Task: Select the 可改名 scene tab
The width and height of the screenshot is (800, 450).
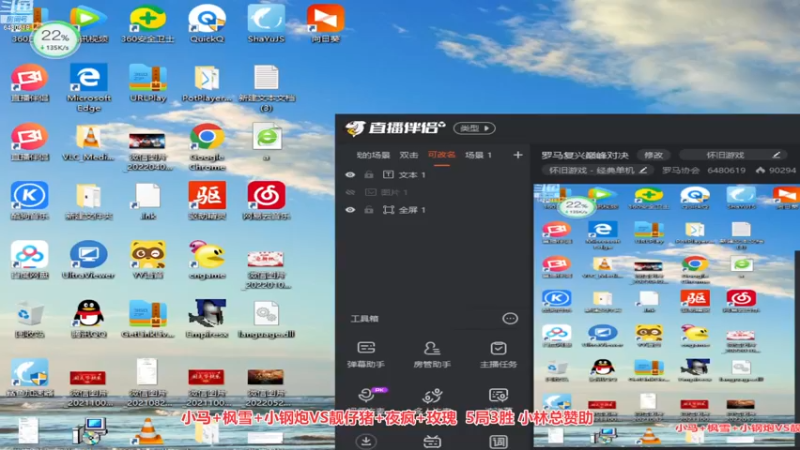Action: (x=441, y=155)
